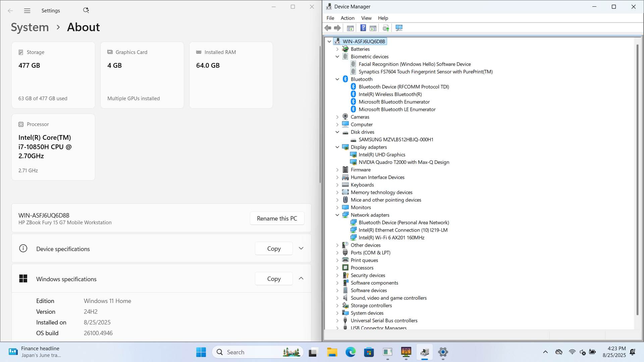Viewport: 644px width, 362px height.
Task: Expand the Universal Serial Bus controllers category
Action: pyautogui.click(x=337, y=321)
